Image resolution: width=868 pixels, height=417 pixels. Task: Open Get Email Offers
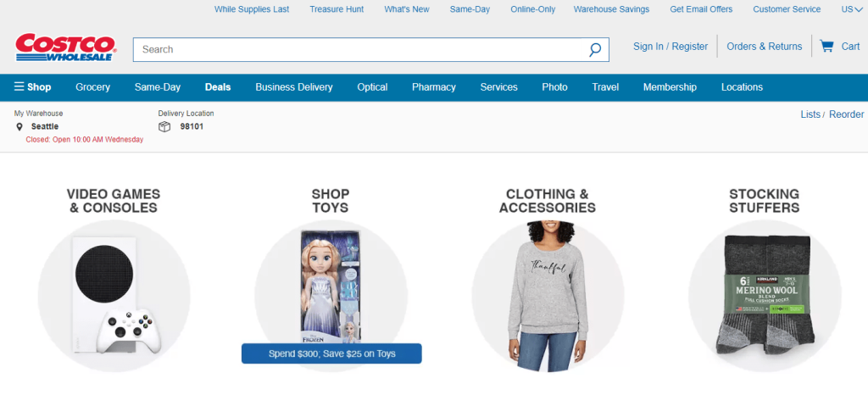click(x=701, y=9)
